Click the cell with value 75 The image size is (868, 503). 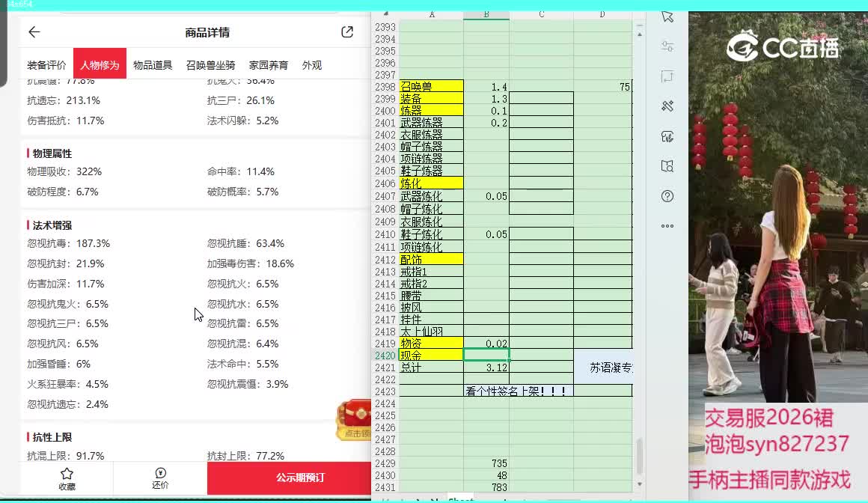(603, 87)
